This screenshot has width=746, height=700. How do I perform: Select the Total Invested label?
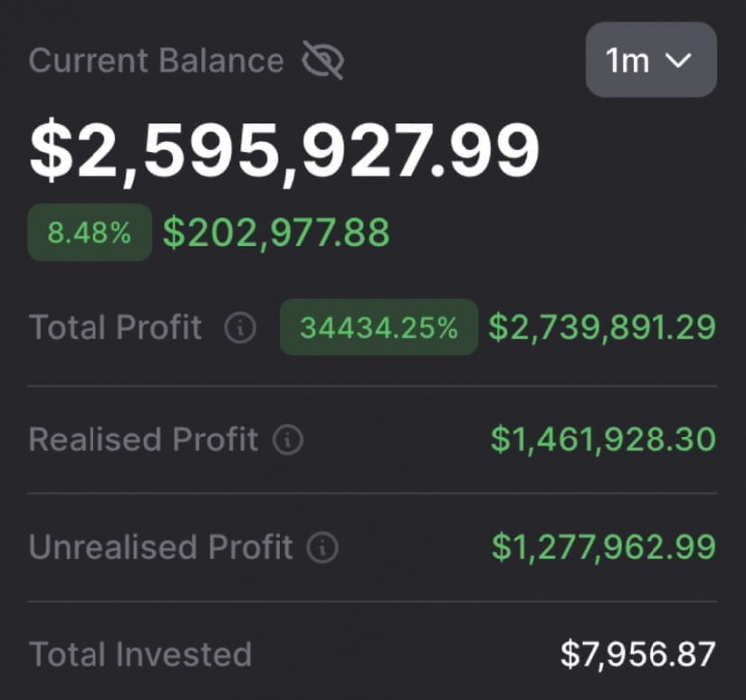(140, 654)
